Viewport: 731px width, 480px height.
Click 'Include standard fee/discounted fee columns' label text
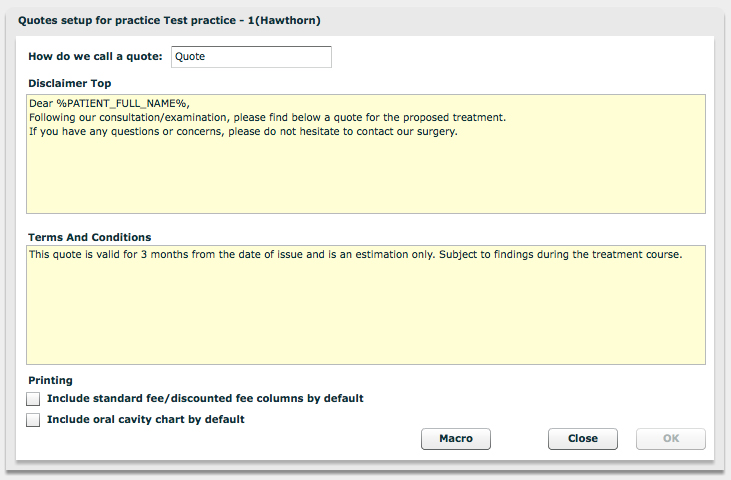(205, 398)
